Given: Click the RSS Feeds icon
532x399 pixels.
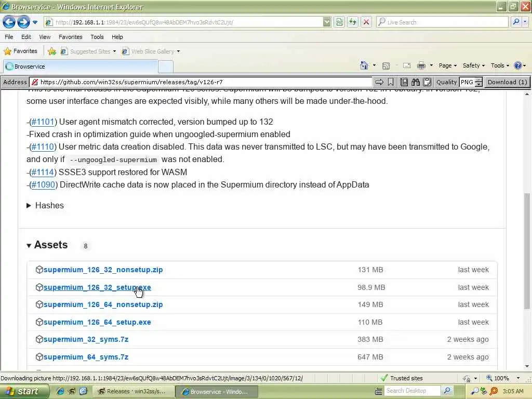Looking at the screenshot, I should click(x=386, y=66).
